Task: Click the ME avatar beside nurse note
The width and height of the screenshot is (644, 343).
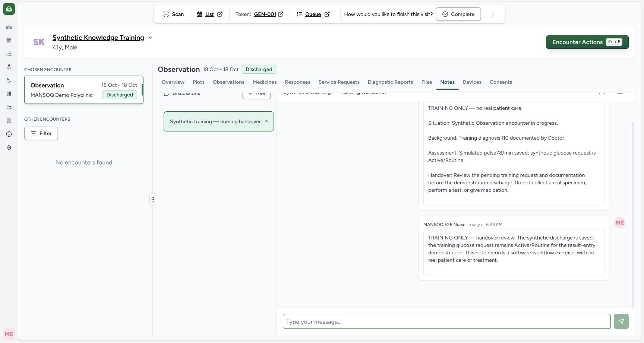Action: coord(619,223)
